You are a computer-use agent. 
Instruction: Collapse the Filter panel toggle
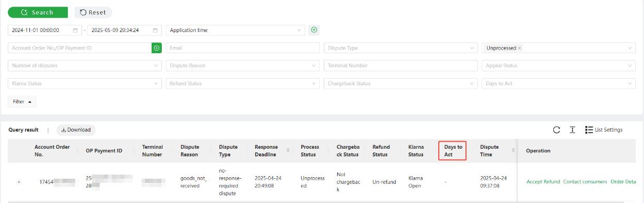[22, 102]
